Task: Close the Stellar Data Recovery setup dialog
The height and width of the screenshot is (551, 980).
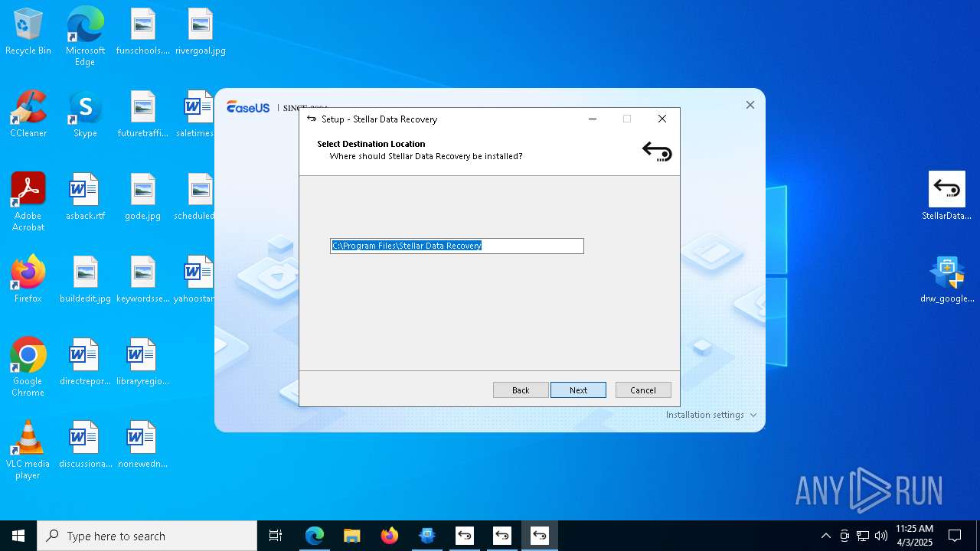Action: (x=662, y=119)
